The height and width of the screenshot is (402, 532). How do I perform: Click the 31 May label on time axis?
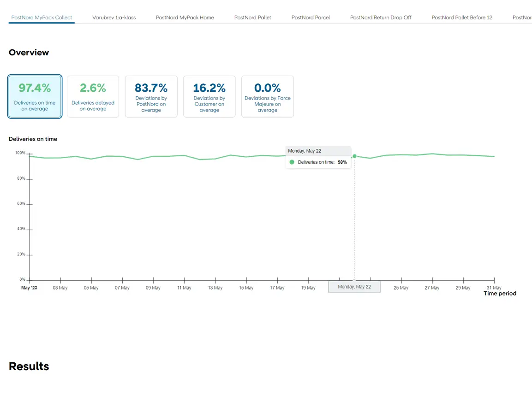(494, 288)
